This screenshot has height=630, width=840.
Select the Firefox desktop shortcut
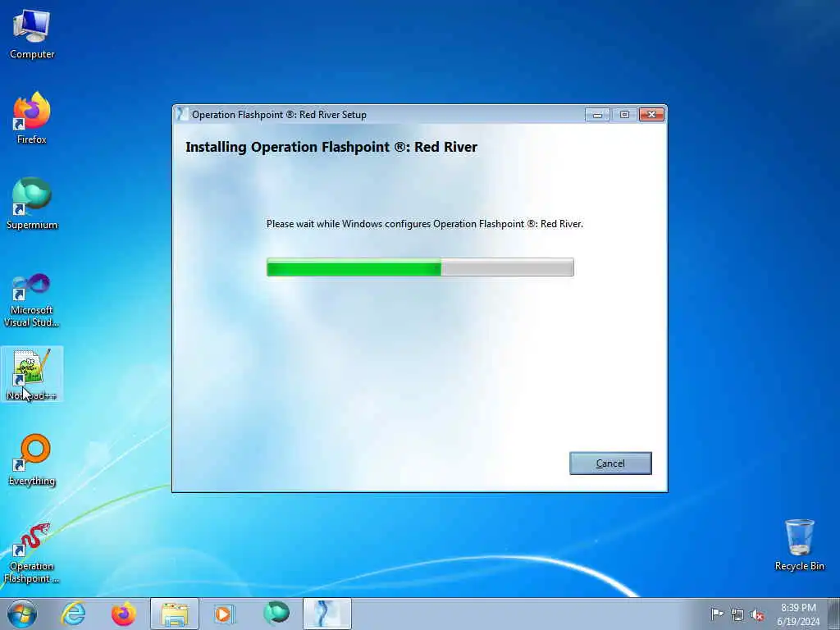point(32,118)
